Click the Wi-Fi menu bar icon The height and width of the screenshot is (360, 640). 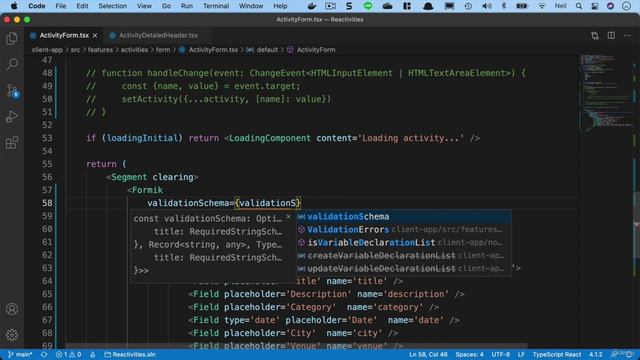[x=541, y=6]
